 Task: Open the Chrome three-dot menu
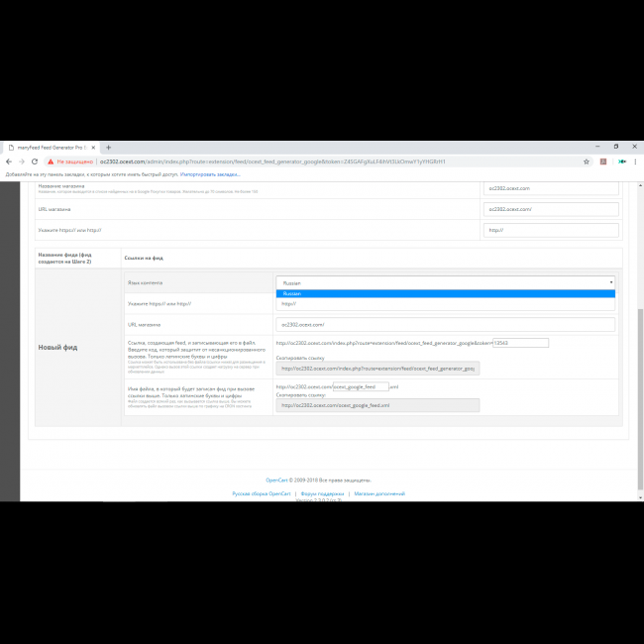(x=637, y=161)
